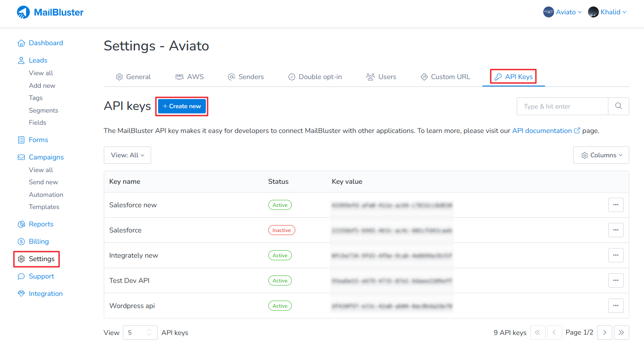Open the Khalid user account menu
Screen dimensions: 644x345
[x=607, y=12]
